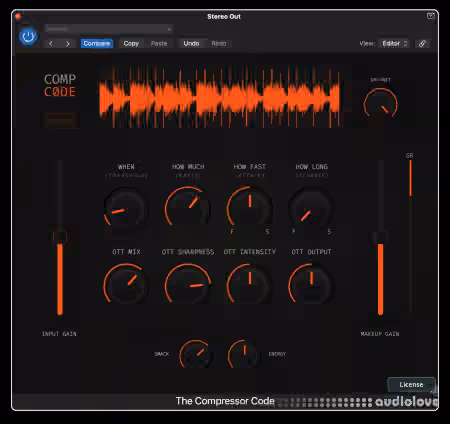Click the Compare button
Screen dimensions: 450x424
pos(97,44)
